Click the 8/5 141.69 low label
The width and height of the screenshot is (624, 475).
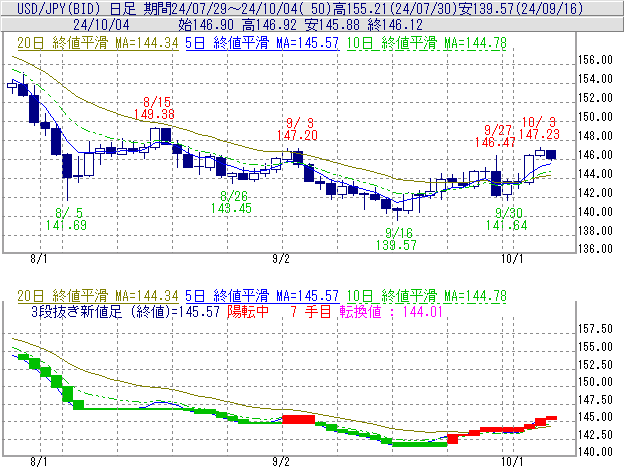[66, 219]
